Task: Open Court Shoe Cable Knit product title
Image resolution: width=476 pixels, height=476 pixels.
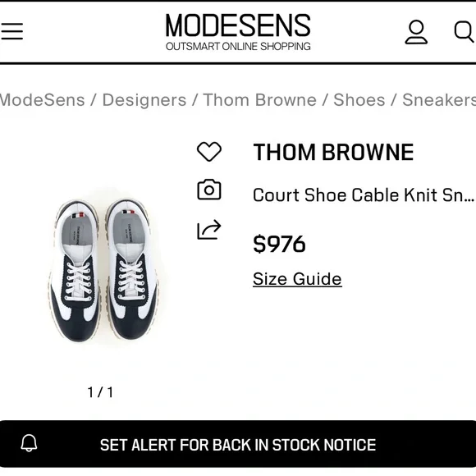Action: (364, 195)
